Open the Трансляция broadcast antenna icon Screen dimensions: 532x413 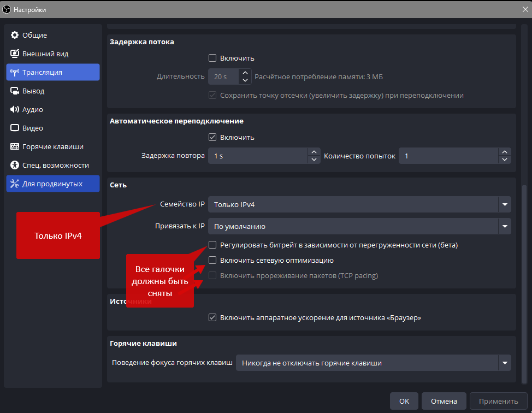click(x=15, y=72)
